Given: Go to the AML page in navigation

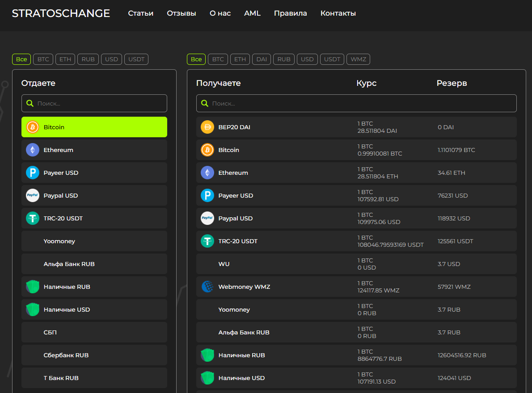Looking at the screenshot, I should (x=252, y=13).
